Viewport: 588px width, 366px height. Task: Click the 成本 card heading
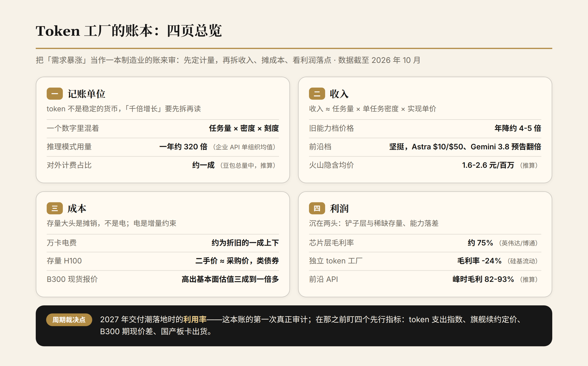pyautogui.click(x=77, y=208)
